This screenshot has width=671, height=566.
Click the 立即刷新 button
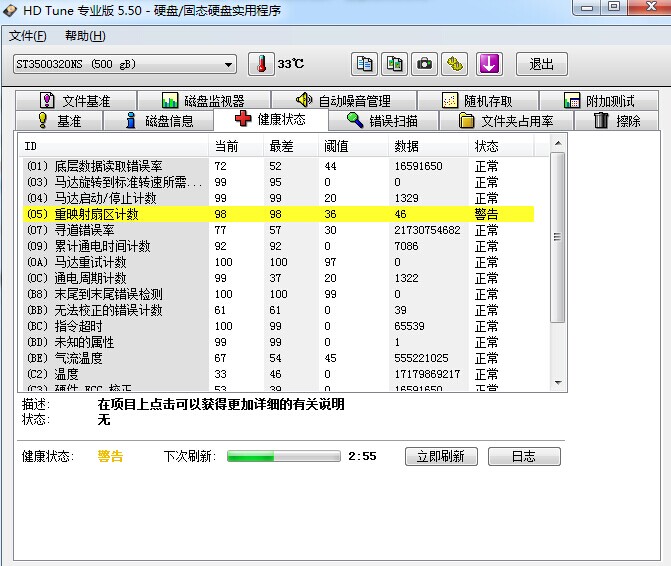pos(441,456)
